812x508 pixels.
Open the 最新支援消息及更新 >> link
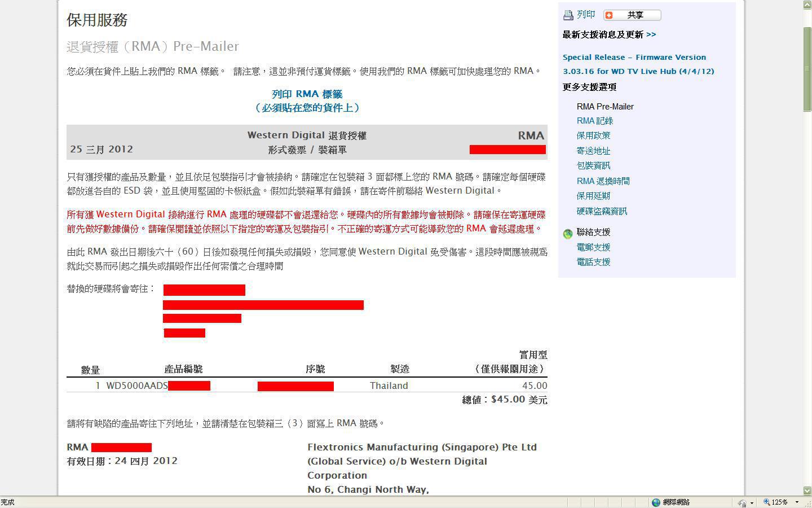(609, 34)
